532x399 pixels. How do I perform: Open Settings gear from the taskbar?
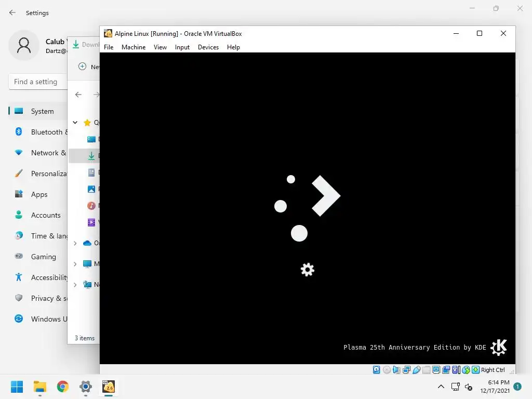(x=86, y=387)
